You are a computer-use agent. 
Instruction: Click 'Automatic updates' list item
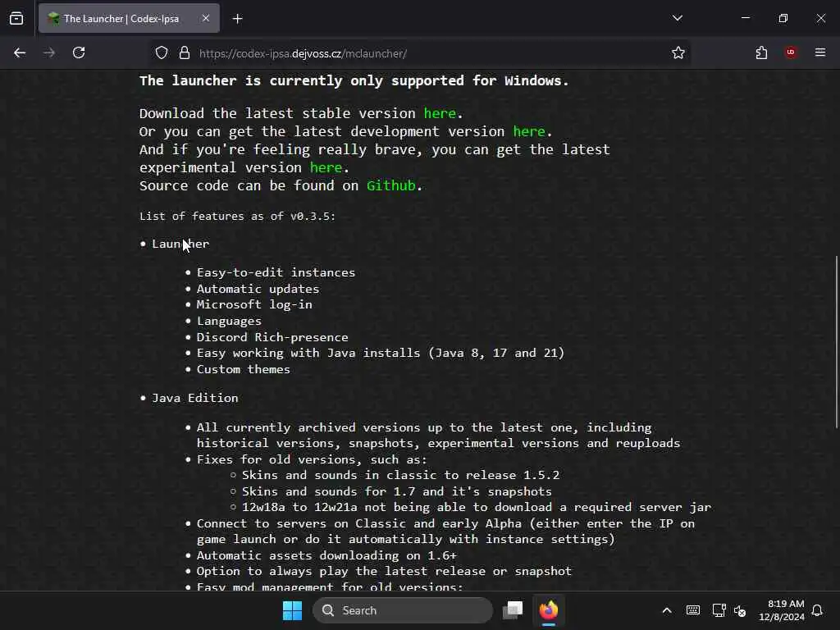(x=258, y=289)
